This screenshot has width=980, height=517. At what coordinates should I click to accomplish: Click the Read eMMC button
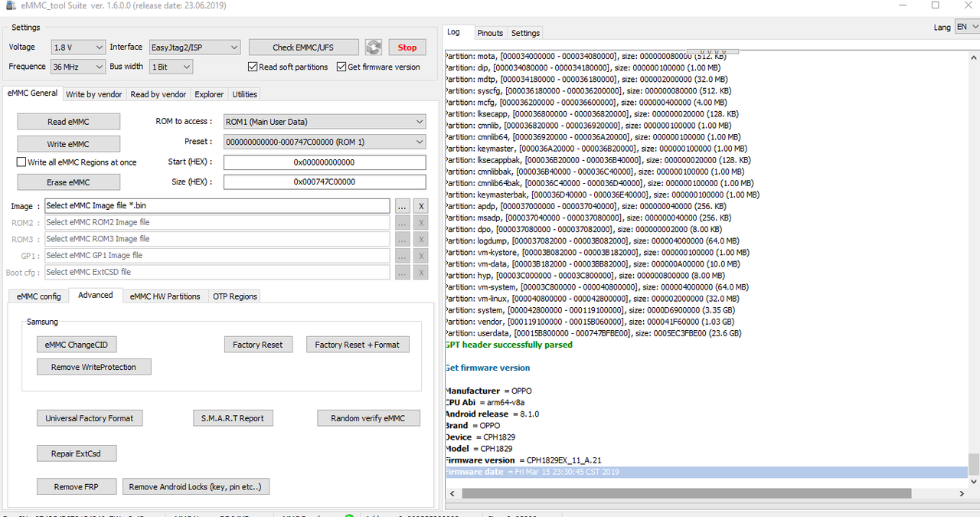pos(68,122)
